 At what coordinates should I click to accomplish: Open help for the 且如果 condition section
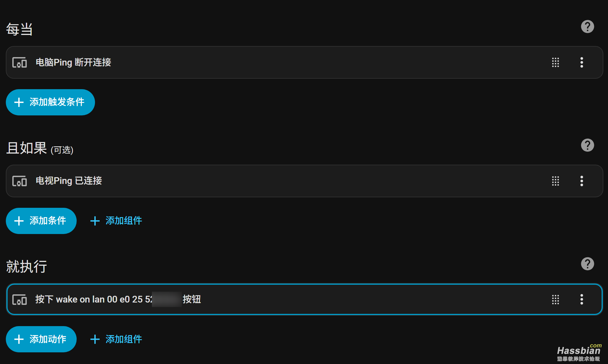pyautogui.click(x=587, y=145)
